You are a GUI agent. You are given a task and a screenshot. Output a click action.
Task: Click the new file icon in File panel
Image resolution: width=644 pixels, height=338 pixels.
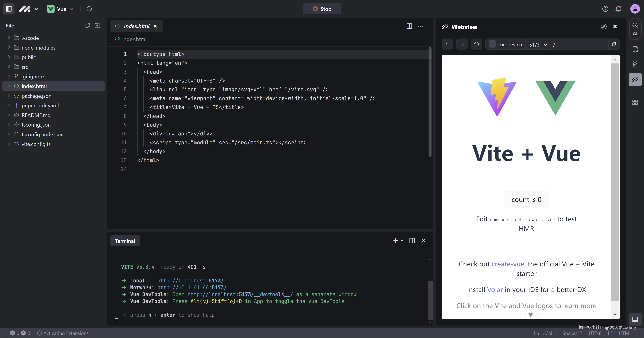coord(88,25)
